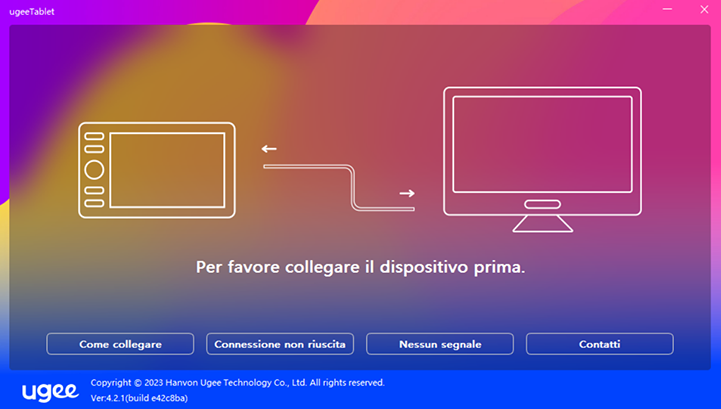Click the ugee logo in footer

(50, 392)
